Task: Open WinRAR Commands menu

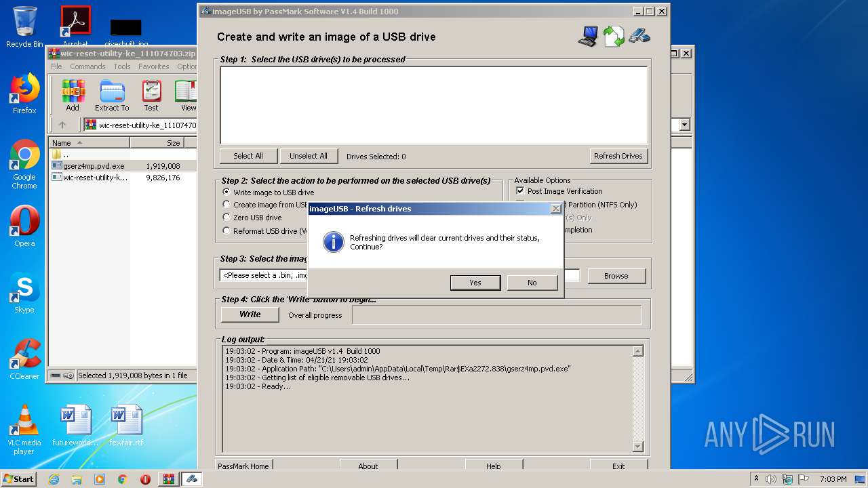Action: coord(87,66)
